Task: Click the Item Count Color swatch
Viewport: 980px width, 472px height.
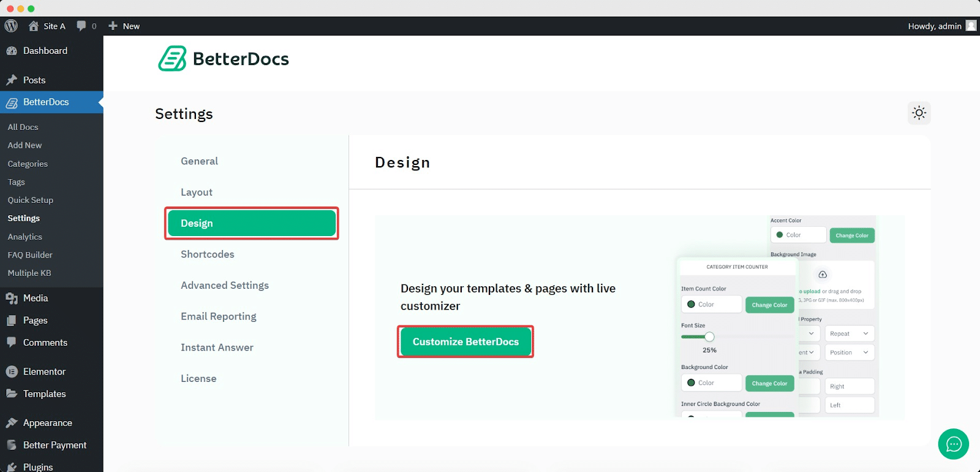Action: point(691,304)
